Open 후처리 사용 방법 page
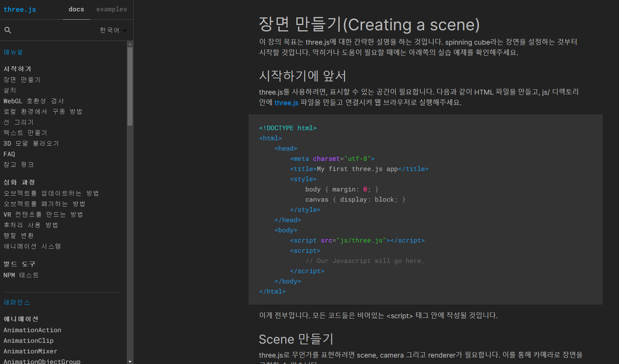 tap(31, 225)
